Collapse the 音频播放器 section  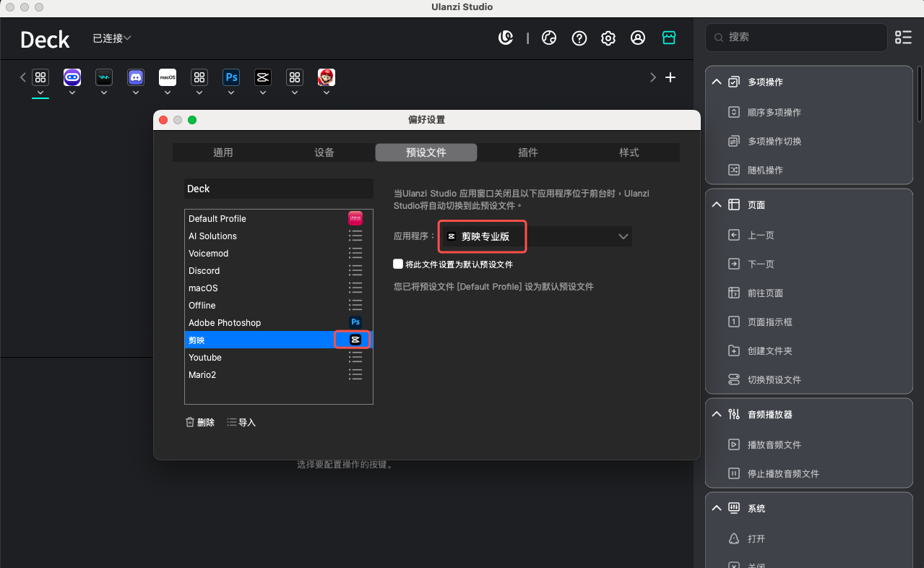pyautogui.click(x=717, y=414)
